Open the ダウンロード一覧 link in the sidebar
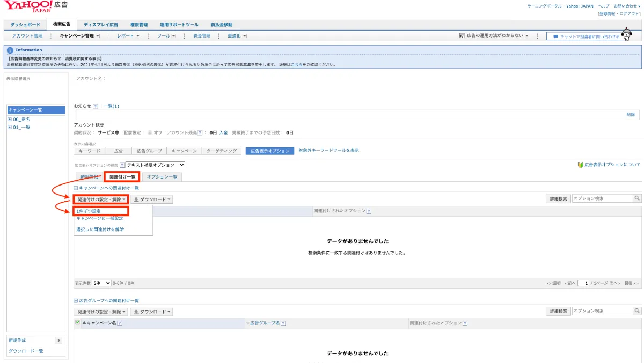The width and height of the screenshot is (644, 363). click(26, 351)
